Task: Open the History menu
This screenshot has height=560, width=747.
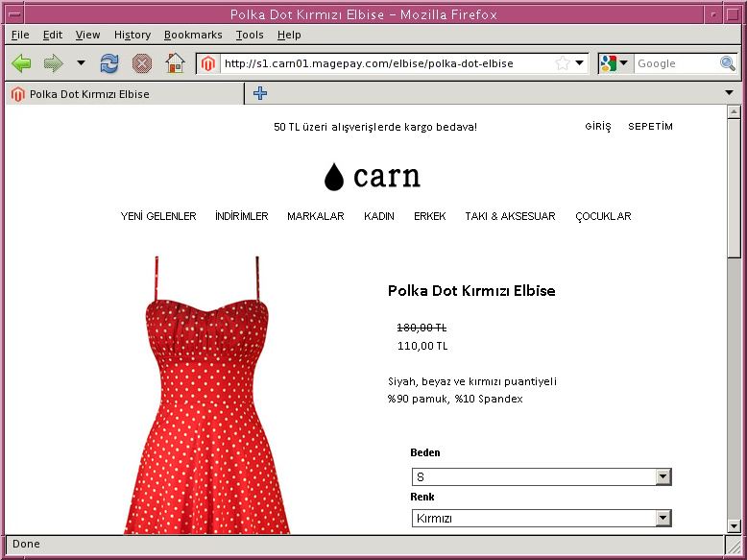Action: coord(133,35)
